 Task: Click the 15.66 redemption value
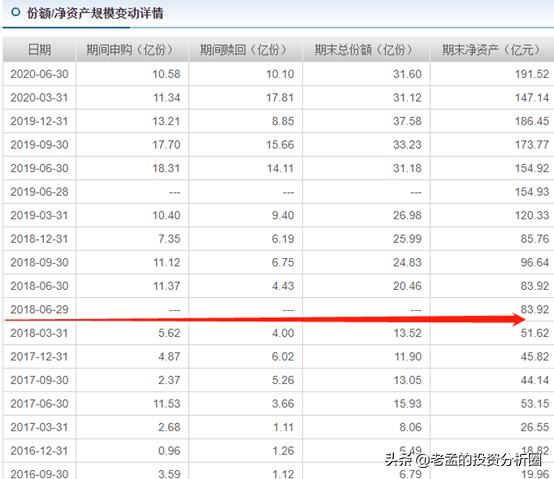(280, 144)
